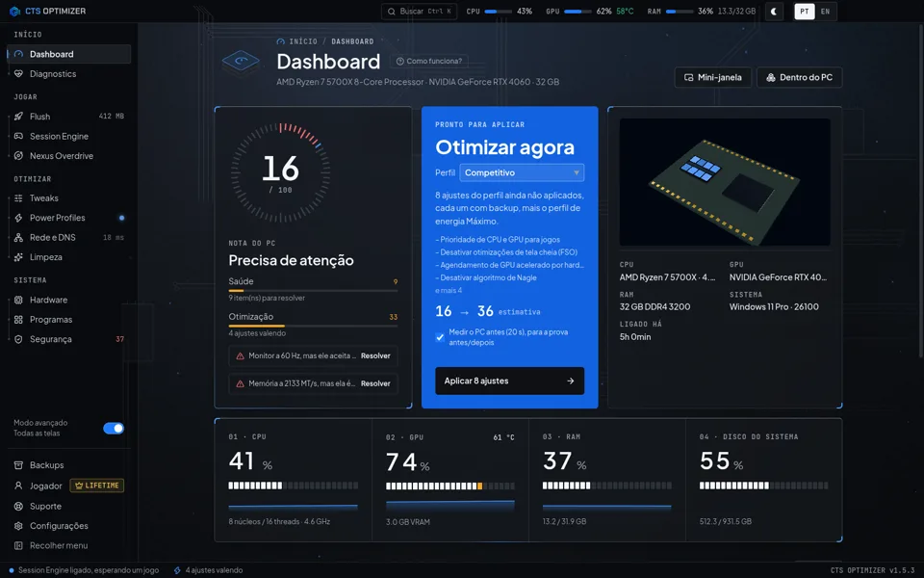Click the INÍCIO breadcrumb link
This screenshot has width=924, height=578.
coord(303,41)
